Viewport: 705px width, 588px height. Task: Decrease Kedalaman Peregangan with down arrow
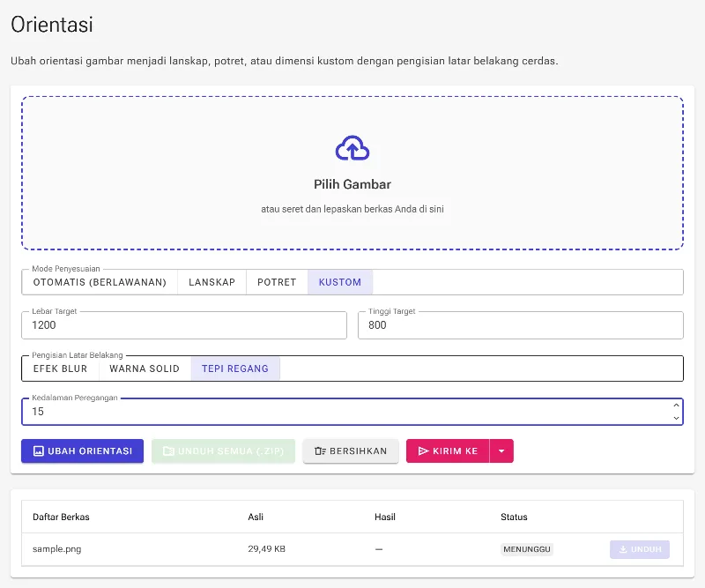tap(676, 418)
